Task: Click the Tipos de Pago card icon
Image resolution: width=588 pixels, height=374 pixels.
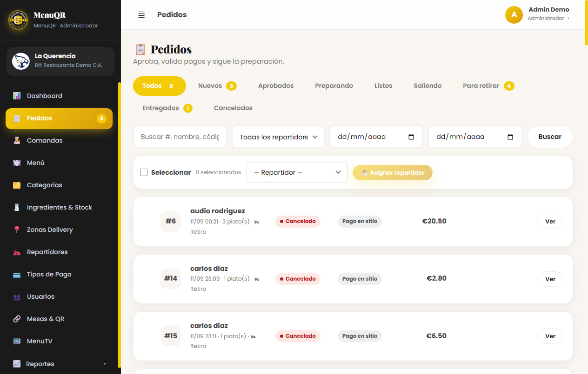Action: point(17,274)
